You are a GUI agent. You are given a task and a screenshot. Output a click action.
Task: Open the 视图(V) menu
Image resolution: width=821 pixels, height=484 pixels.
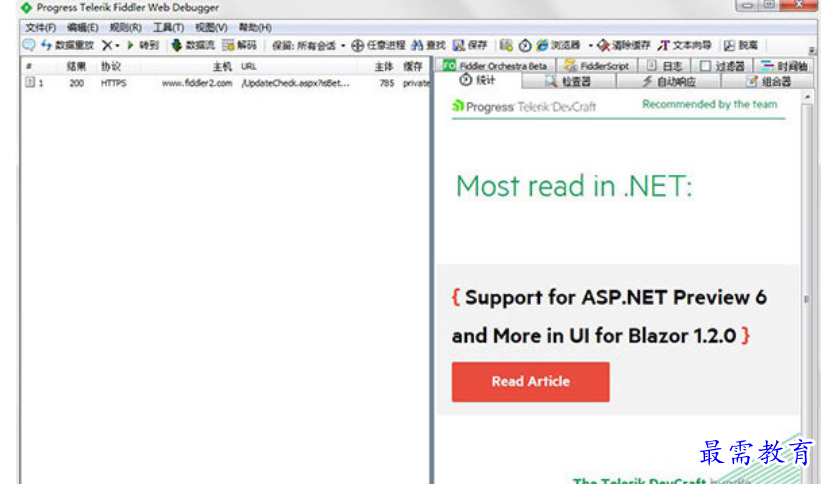(x=211, y=27)
